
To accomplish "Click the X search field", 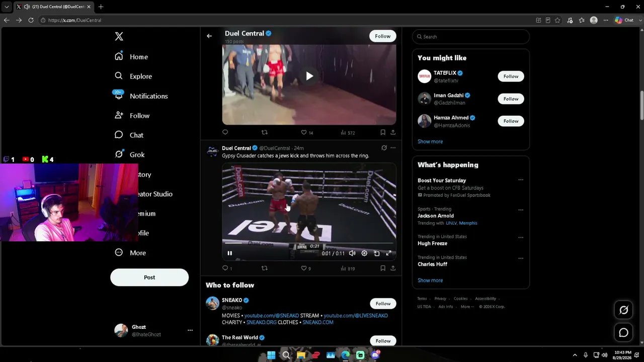I will point(471,37).
